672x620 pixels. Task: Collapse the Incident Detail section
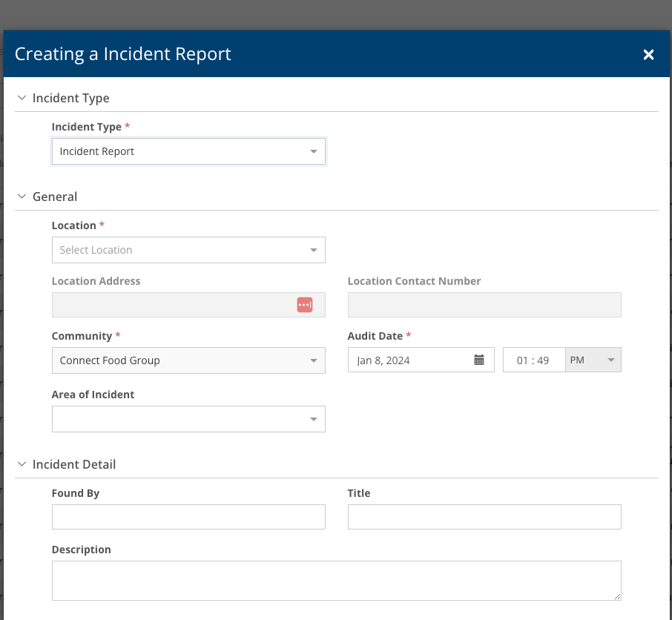[22, 464]
